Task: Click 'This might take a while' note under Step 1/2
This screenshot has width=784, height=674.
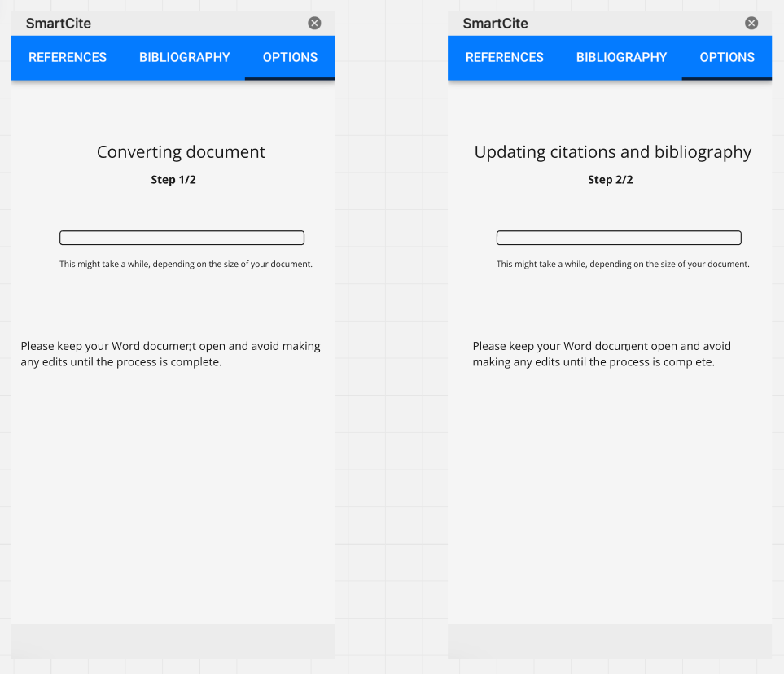Action: [x=186, y=264]
